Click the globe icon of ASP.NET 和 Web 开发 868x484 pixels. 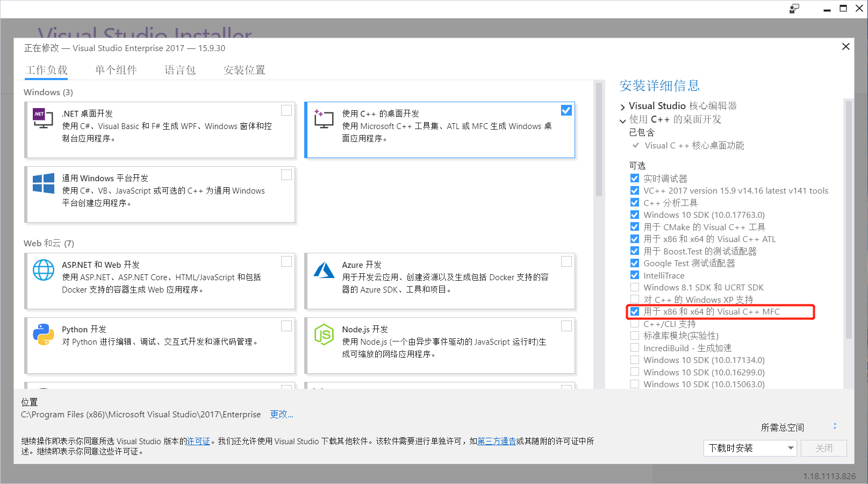tap(44, 270)
